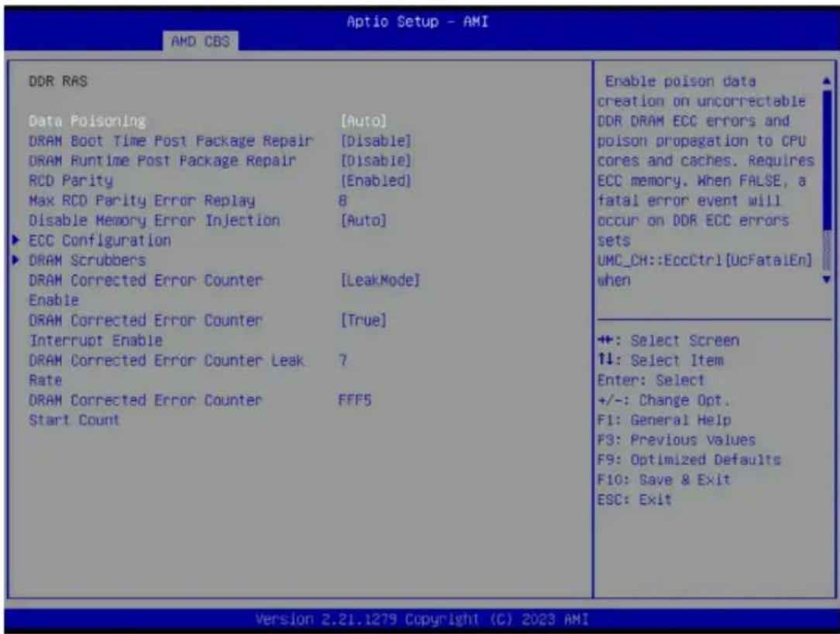
Task: Click Select Item arrows hint
Action: 660,360
